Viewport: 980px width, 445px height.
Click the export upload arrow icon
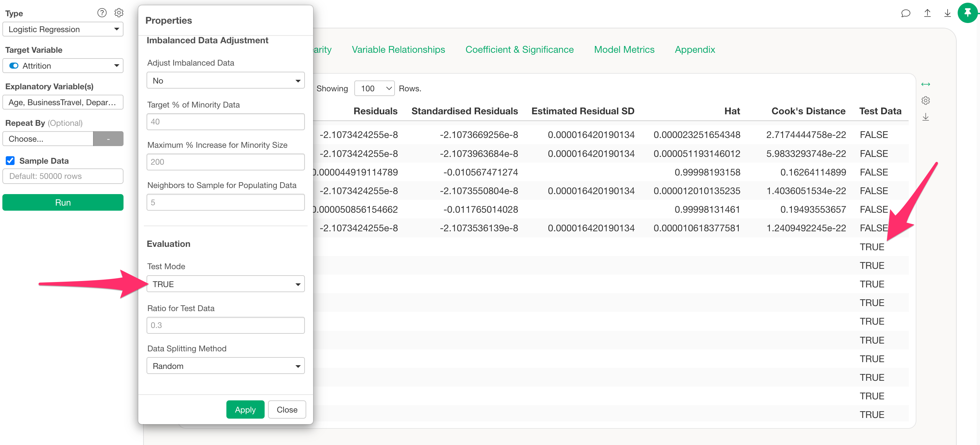927,13
